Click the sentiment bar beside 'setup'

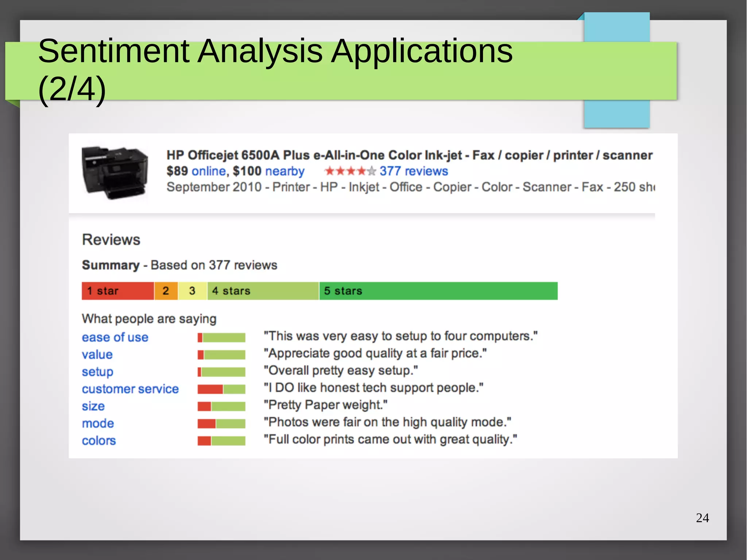click(x=221, y=372)
